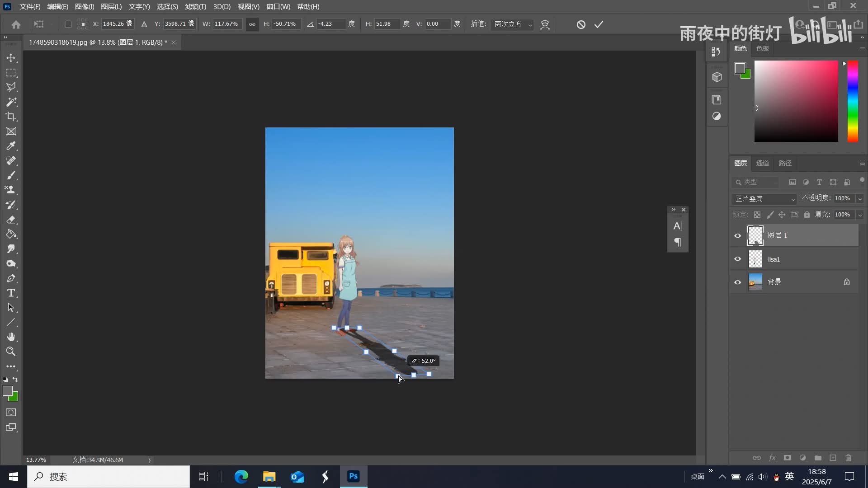
Task: Add layer style with fx icon
Action: (x=772, y=458)
